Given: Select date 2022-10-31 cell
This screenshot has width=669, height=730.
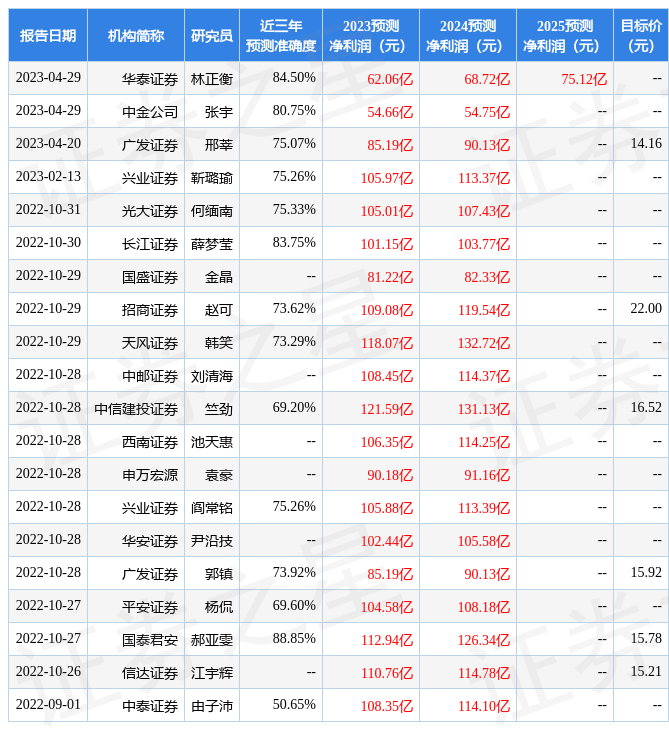Looking at the screenshot, I should pos(48,210).
